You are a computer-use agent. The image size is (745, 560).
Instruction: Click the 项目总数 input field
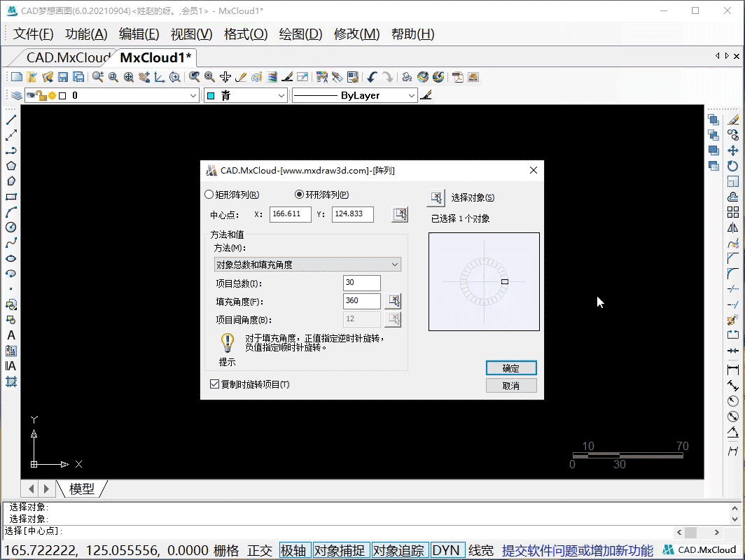pos(361,283)
